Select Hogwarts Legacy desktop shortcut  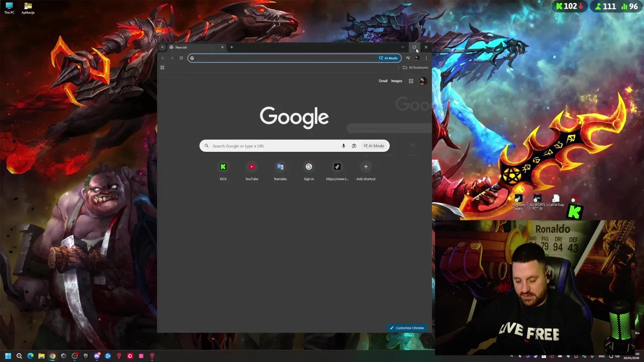point(518,202)
